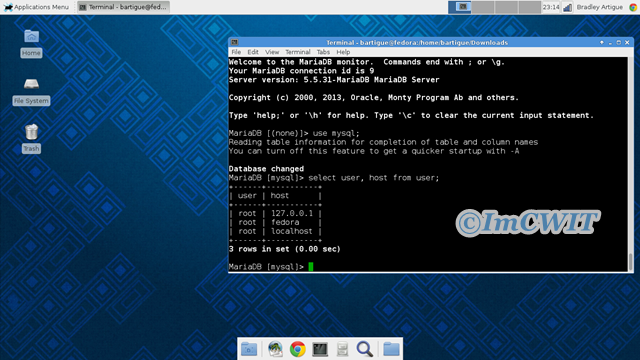
Task: Open the Terminal menu in menu bar
Action: pyautogui.click(x=298, y=52)
